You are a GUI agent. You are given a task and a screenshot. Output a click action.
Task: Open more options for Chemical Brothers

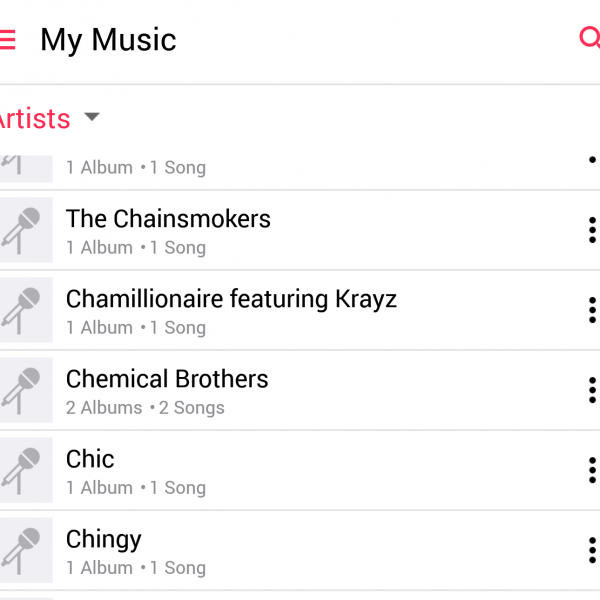pos(592,390)
